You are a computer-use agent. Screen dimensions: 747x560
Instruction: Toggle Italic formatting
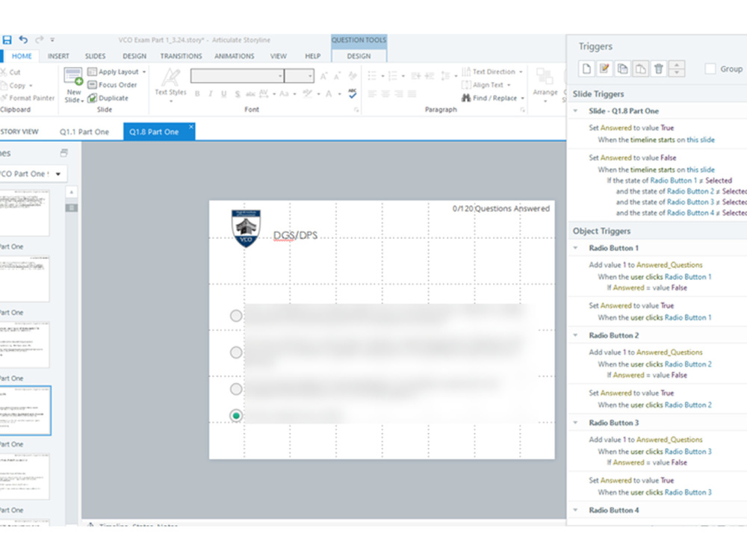point(210,94)
